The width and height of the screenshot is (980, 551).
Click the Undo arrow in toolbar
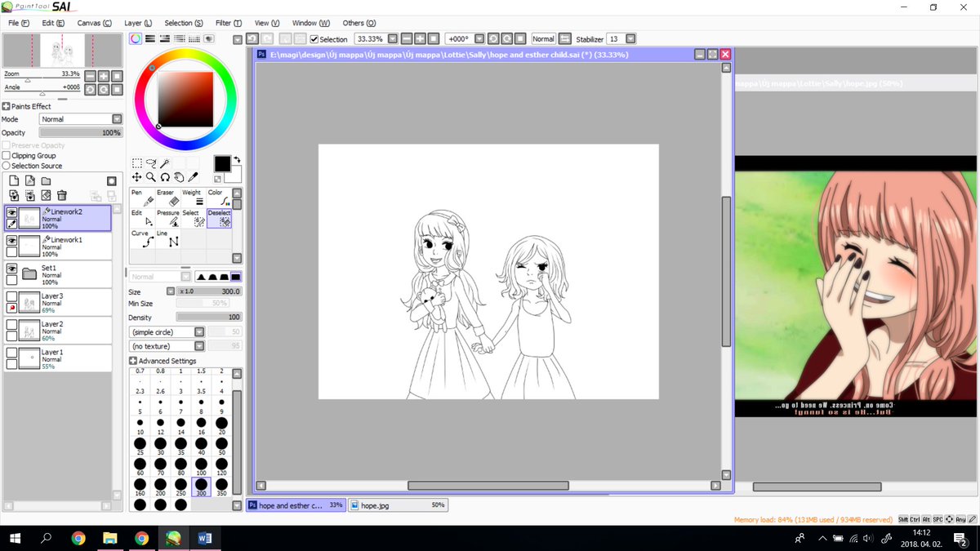pyautogui.click(x=252, y=38)
